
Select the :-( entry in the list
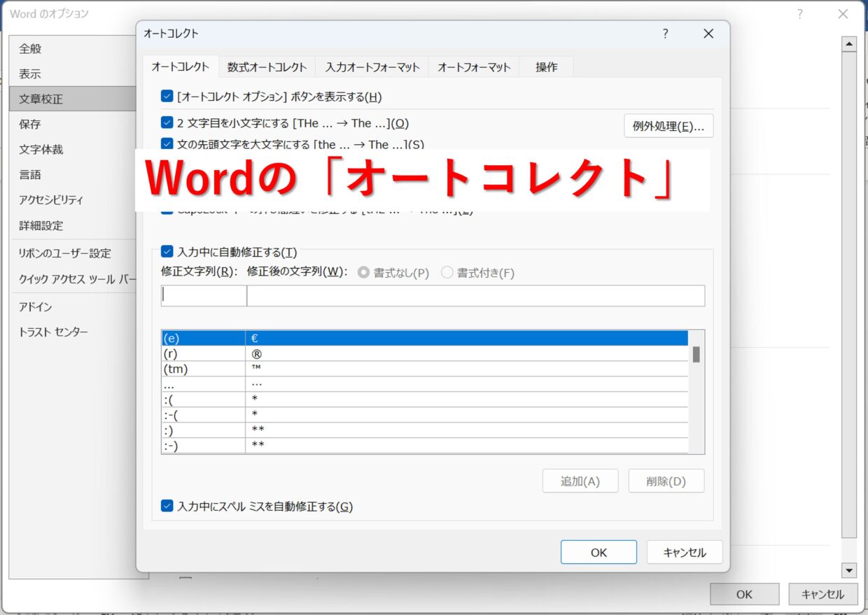(x=203, y=415)
